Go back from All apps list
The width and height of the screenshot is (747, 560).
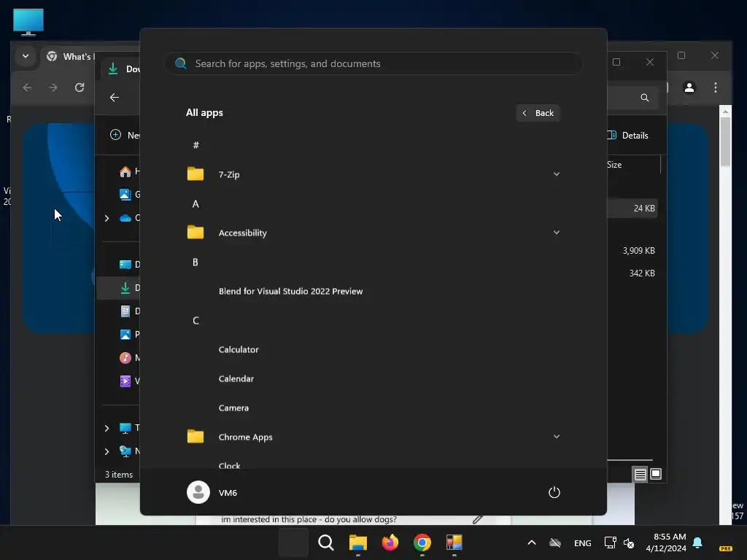[x=538, y=113]
